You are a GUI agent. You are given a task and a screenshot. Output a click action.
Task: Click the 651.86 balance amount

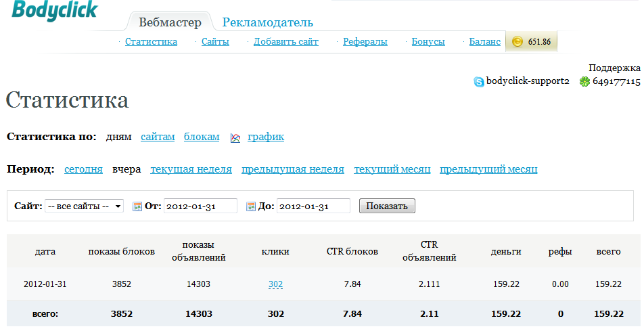coord(539,41)
